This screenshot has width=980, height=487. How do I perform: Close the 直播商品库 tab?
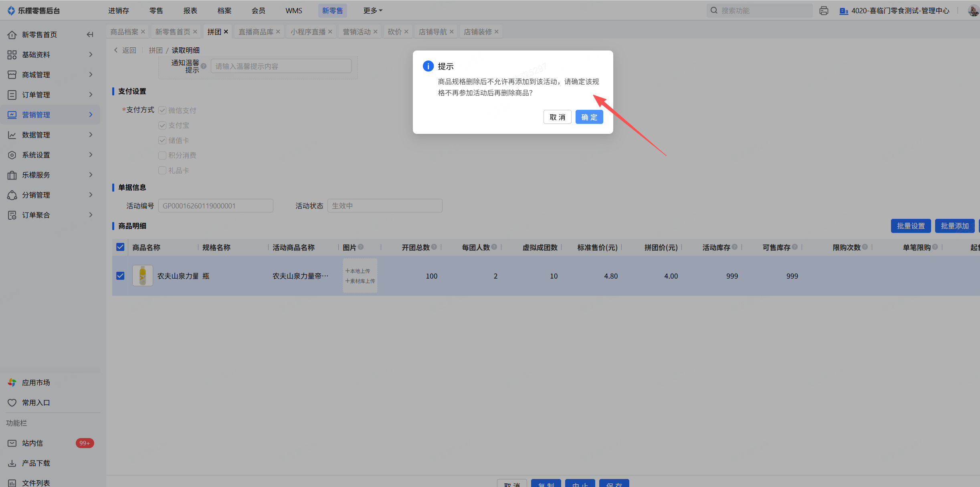(x=278, y=32)
